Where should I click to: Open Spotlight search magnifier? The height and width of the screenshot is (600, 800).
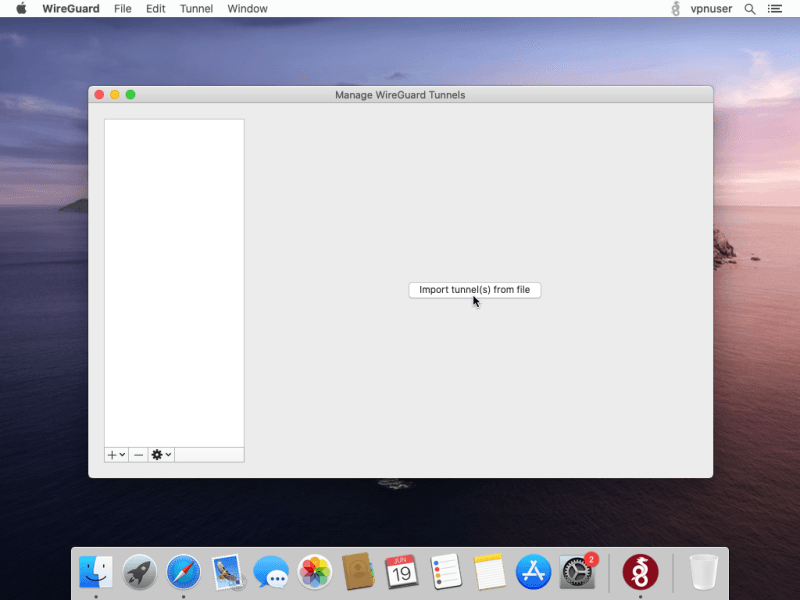(x=749, y=9)
